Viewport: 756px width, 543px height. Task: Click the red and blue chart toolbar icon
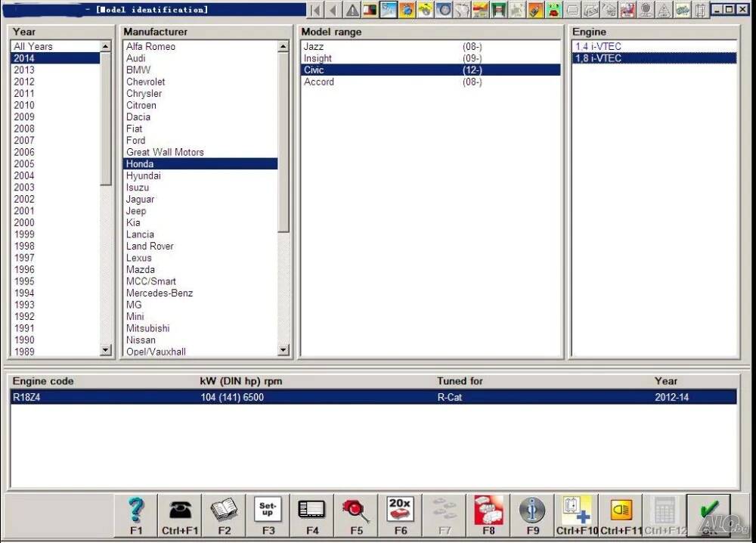627,10
